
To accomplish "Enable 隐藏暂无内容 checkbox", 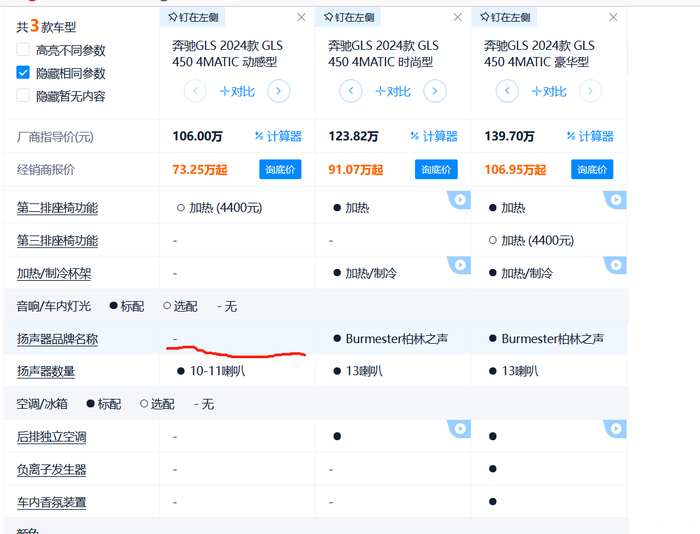I will pos(23,96).
